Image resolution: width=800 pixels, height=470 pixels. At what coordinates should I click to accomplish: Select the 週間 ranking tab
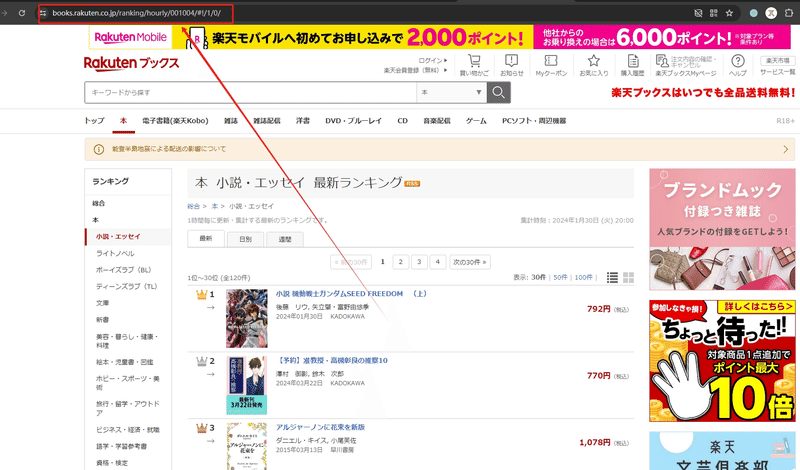click(285, 239)
